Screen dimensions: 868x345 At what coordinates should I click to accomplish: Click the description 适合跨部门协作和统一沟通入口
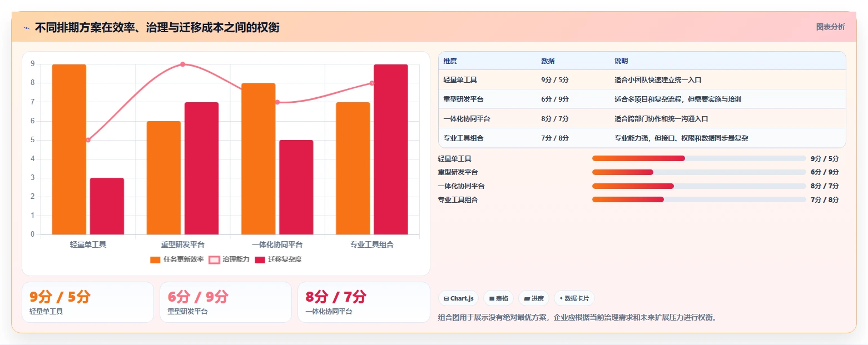661,119
